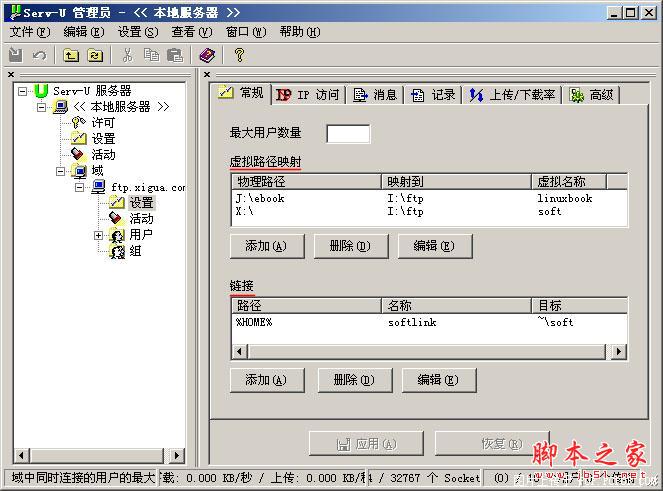Switch to the 记录 tab
The height and width of the screenshot is (491, 663).
pyautogui.click(x=433, y=95)
